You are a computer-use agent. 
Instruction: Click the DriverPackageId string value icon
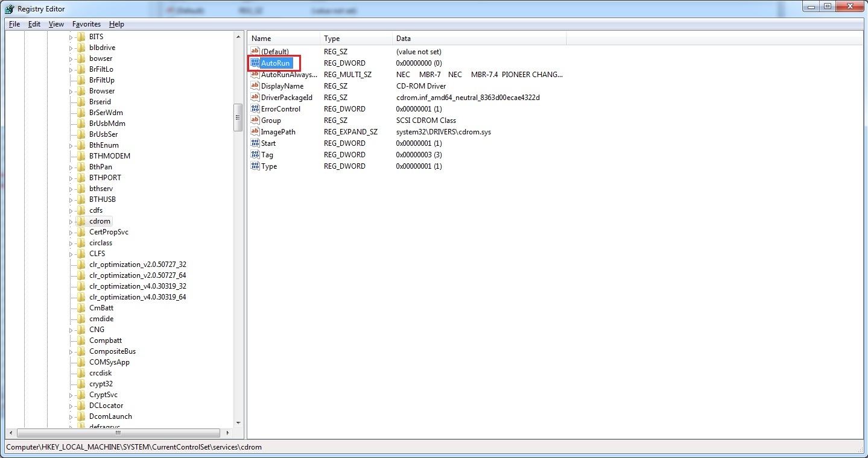point(255,97)
